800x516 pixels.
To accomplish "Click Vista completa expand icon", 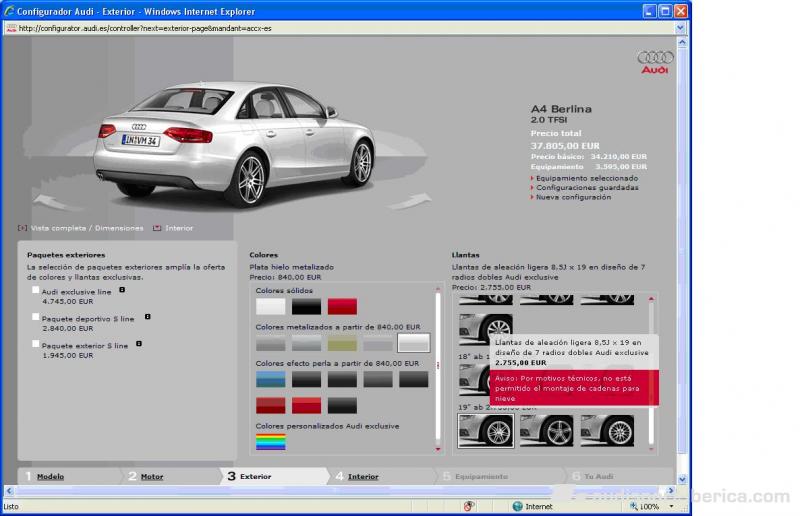I will click(x=22, y=228).
